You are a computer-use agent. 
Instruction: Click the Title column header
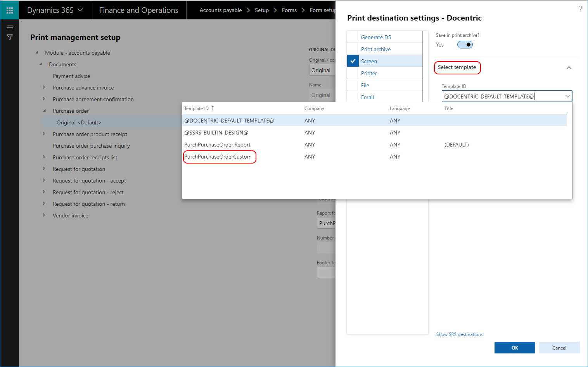pyautogui.click(x=449, y=109)
